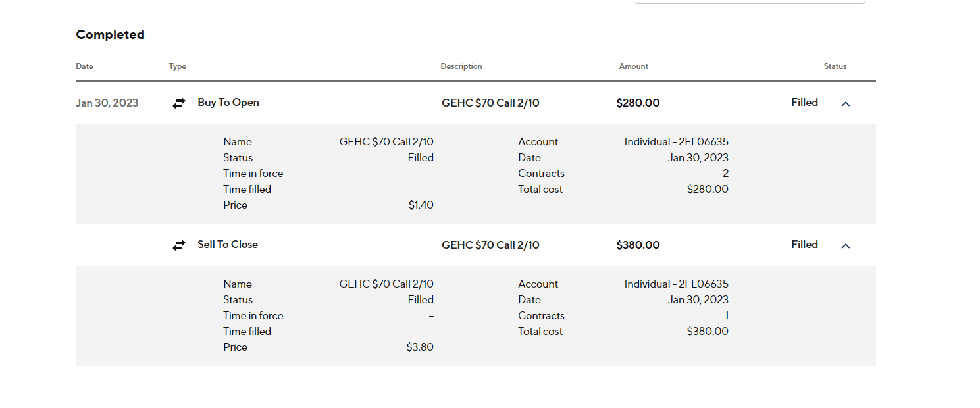Click Filled status on the Sell To Close row
This screenshot has height=408, width=980.
pos(804,245)
